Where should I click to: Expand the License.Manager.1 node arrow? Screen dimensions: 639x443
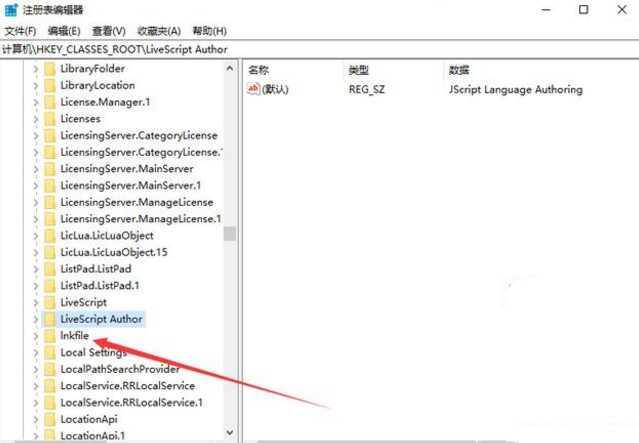[36, 102]
